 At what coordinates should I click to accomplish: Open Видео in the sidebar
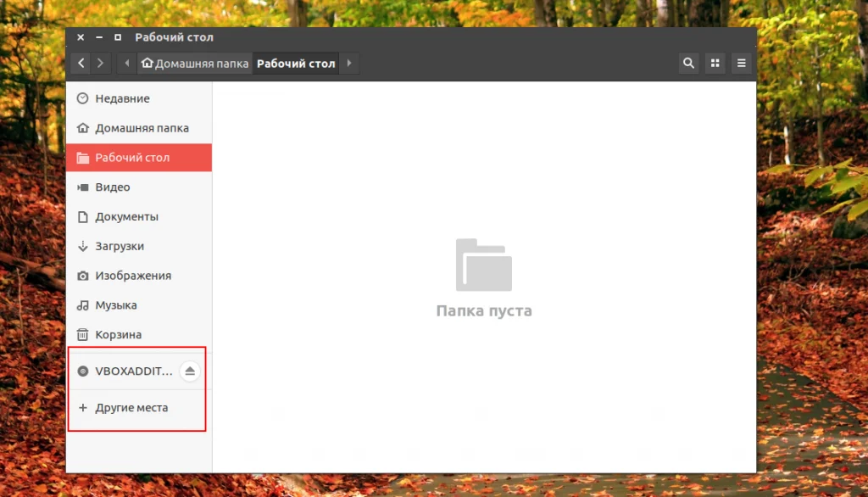click(139, 187)
